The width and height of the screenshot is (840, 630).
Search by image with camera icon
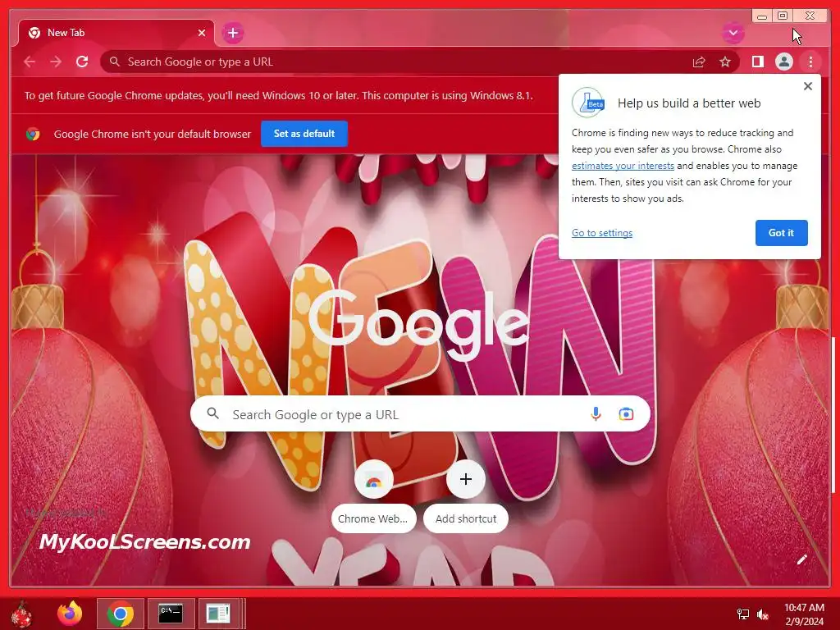(x=626, y=414)
